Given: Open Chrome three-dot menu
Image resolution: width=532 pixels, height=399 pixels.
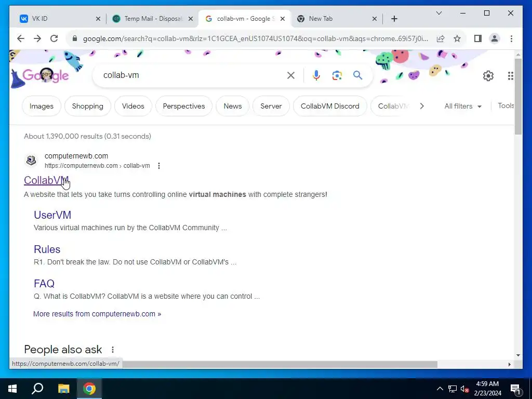Looking at the screenshot, I should [511, 38].
